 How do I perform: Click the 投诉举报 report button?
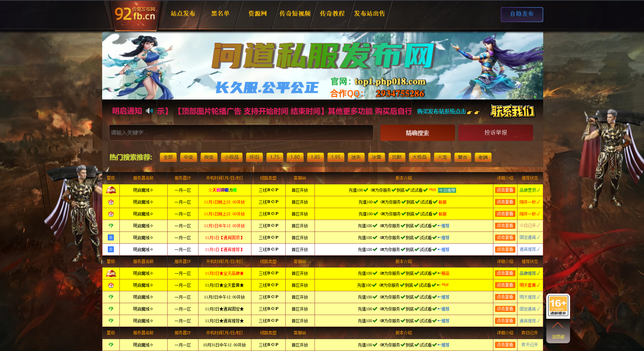point(495,133)
